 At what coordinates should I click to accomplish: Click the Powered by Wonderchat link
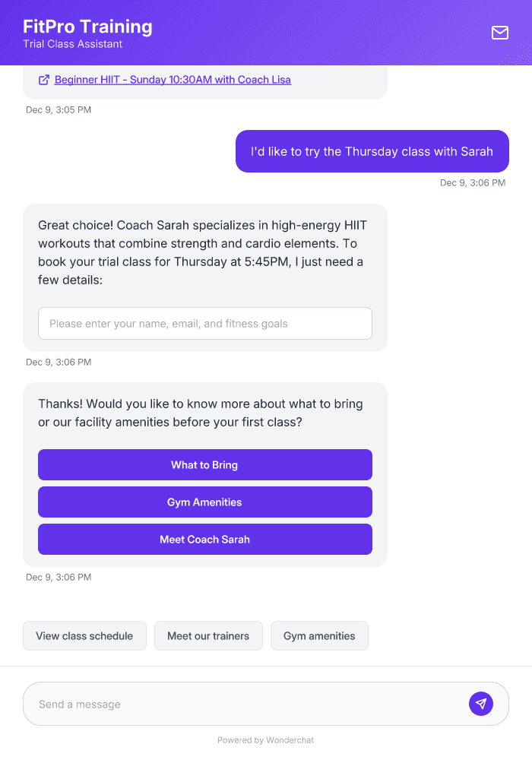click(265, 739)
